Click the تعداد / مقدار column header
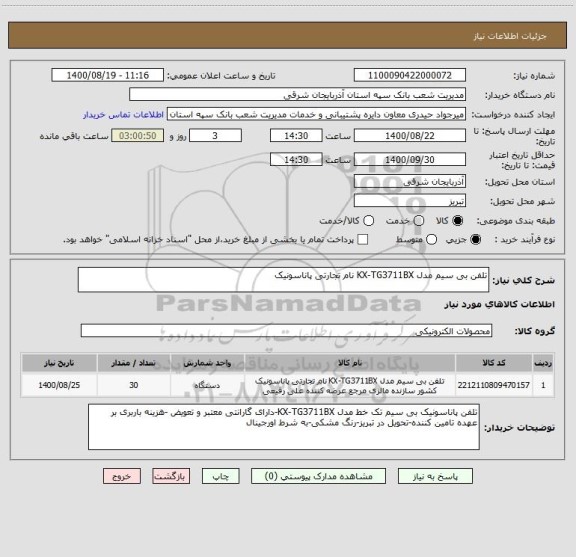 133,363
